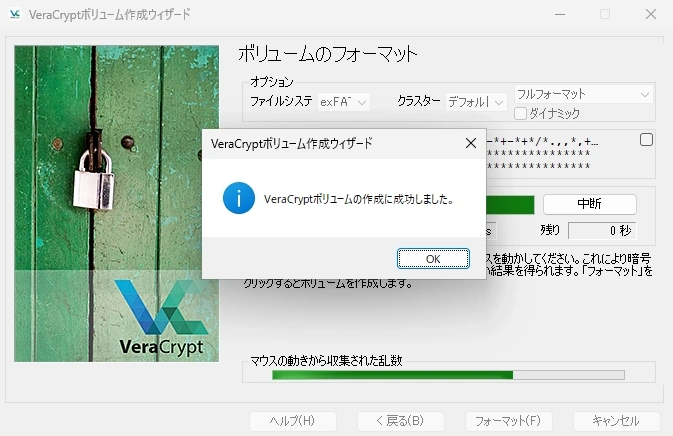Open the ファイルシステム exFAT dropdown
Image resolution: width=673 pixels, height=436 pixels.
point(343,102)
